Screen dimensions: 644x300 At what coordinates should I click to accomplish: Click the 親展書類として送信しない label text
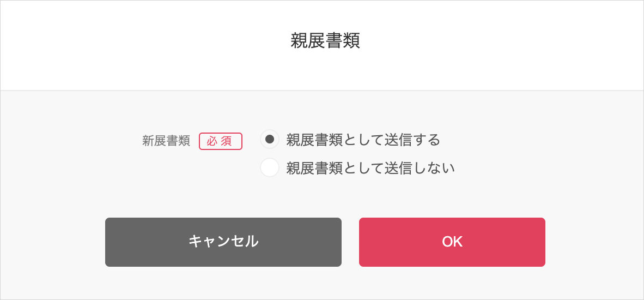coord(370,168)
